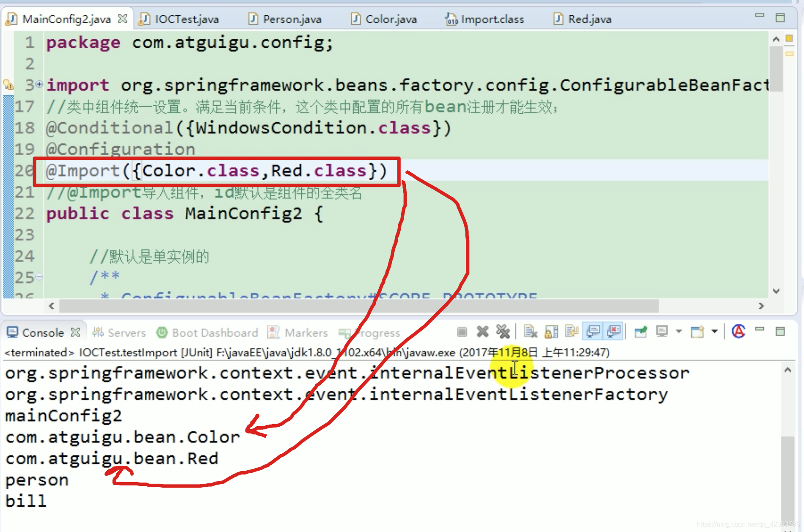Image resolution: width=804 pixels, height=532 pixels.
Task: Click the editor vertical scrollbar thumb
Action: (776, 69)
